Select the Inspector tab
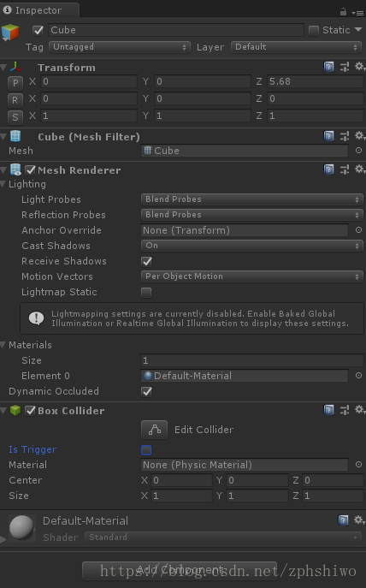Image resolution: width=366 pixels, height=588 pixels. coord(39,10)
